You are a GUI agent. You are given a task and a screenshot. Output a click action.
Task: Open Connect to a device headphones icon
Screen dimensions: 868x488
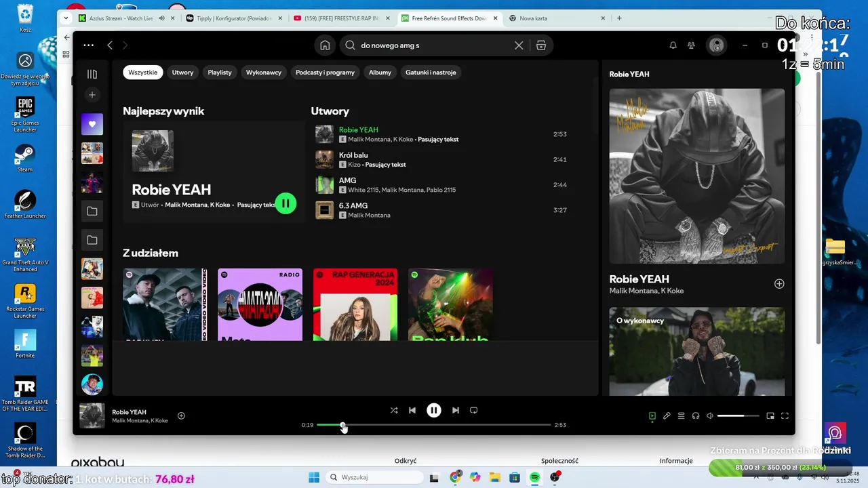(696, 415)
